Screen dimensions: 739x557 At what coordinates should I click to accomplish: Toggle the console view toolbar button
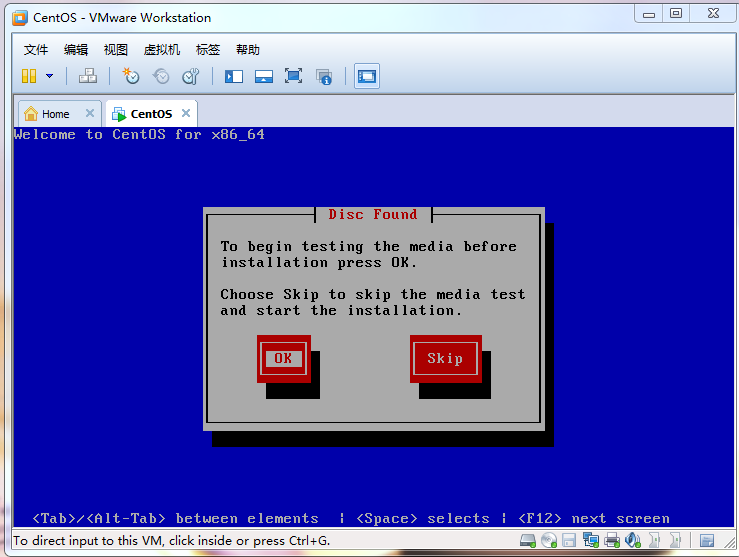coord(367,76)
